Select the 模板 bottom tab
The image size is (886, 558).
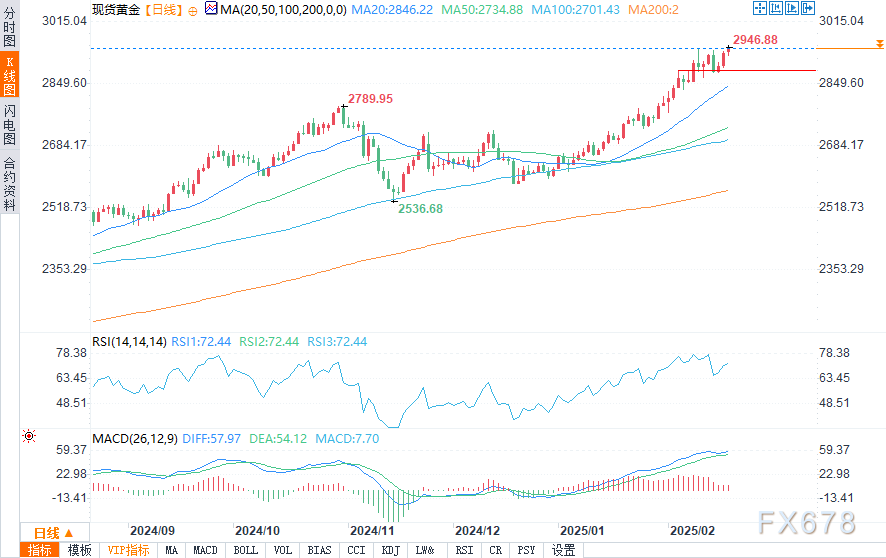pos(79,550)
